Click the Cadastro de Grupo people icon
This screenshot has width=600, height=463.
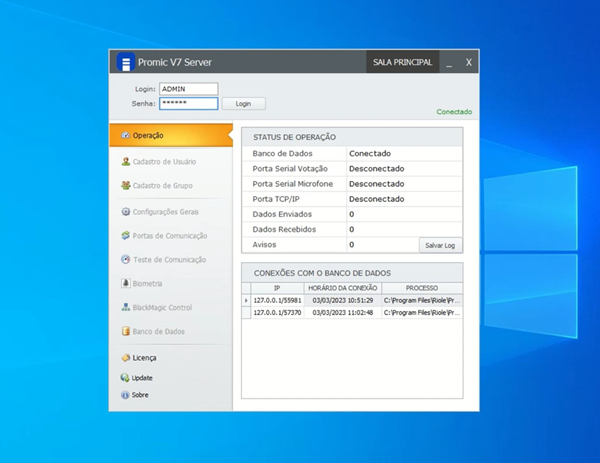(x=126, y=185)
